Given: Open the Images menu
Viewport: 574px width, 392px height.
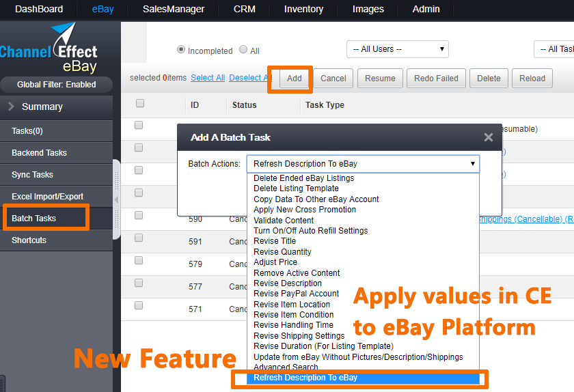Looking at the screenshot, I should point(368,9).
